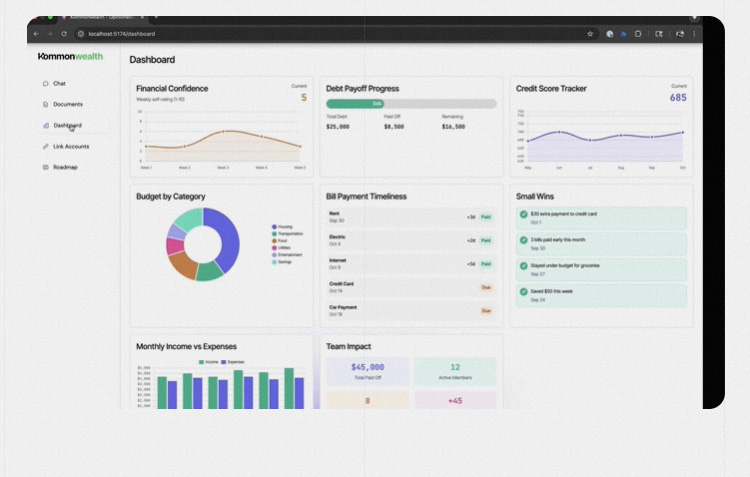Click the browser back arrow
Image resolution: width=750 pixels, height=477 pixels.
pos(37,34)
